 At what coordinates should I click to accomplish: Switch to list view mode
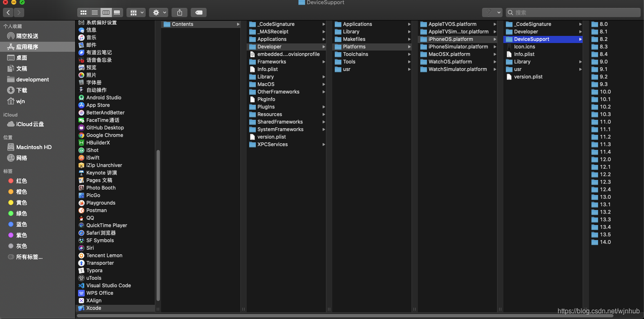pos(94,13)
